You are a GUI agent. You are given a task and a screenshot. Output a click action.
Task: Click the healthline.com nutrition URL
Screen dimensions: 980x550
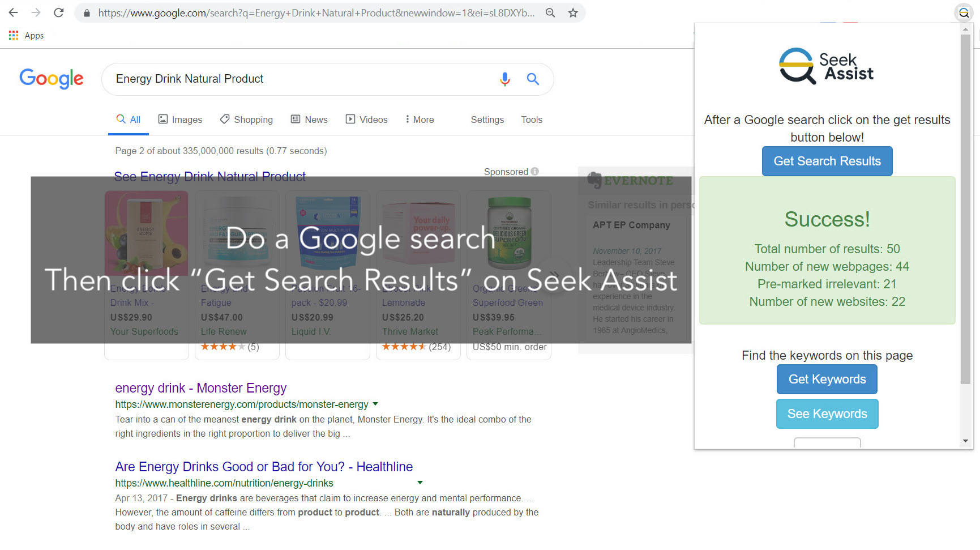coord(224,483)
